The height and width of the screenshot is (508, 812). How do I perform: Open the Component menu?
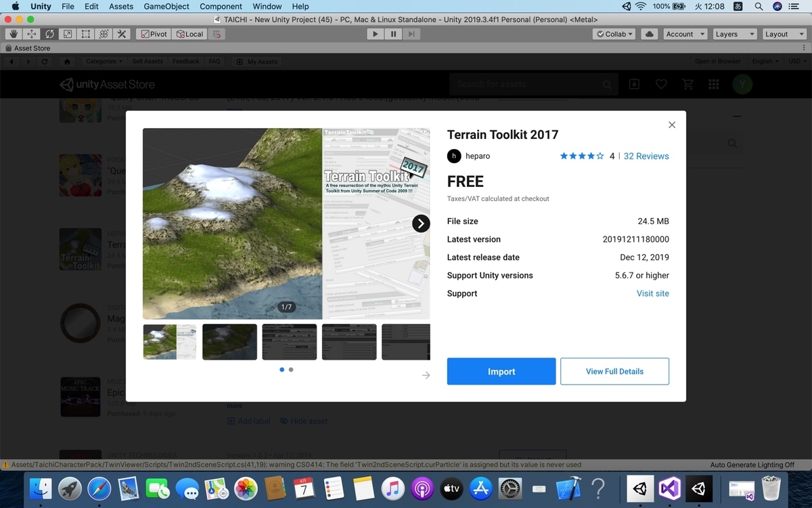[221, 6]
